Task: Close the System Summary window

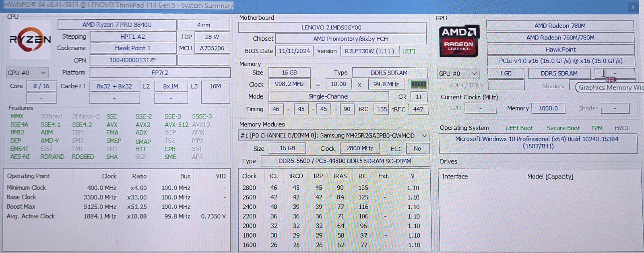Action: [x=633, y=6]
